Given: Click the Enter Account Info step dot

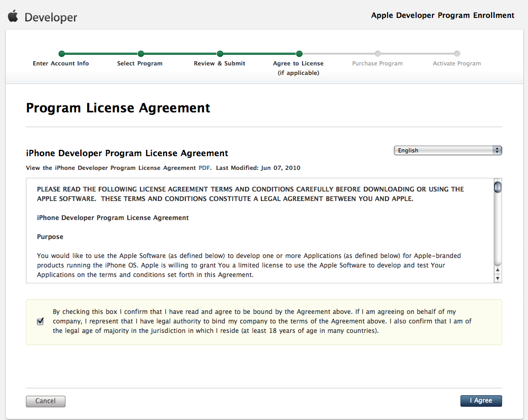Looking at the screenshot, I should (x=61, y=54).
